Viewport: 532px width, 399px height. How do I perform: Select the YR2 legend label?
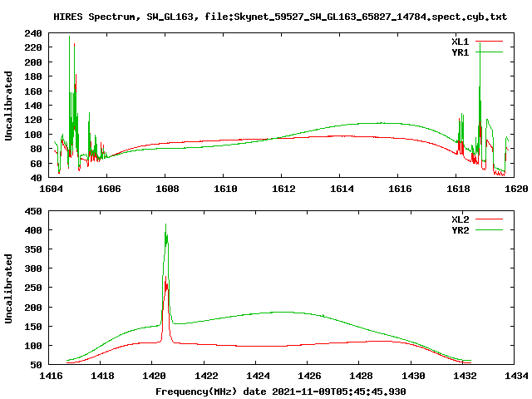[x=460, y=230]
